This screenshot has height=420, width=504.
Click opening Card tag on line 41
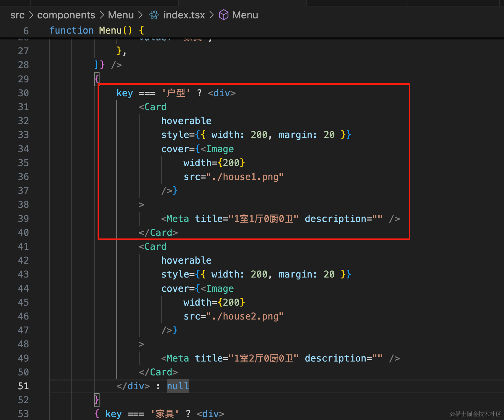coord(152,247)
